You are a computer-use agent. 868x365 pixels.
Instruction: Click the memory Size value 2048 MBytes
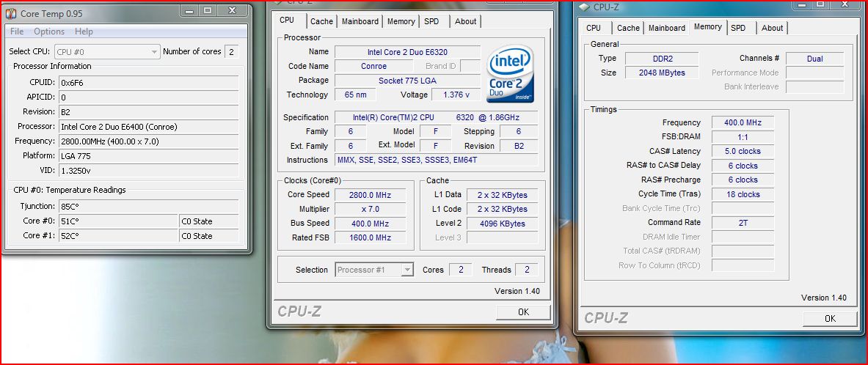point(662,73)
